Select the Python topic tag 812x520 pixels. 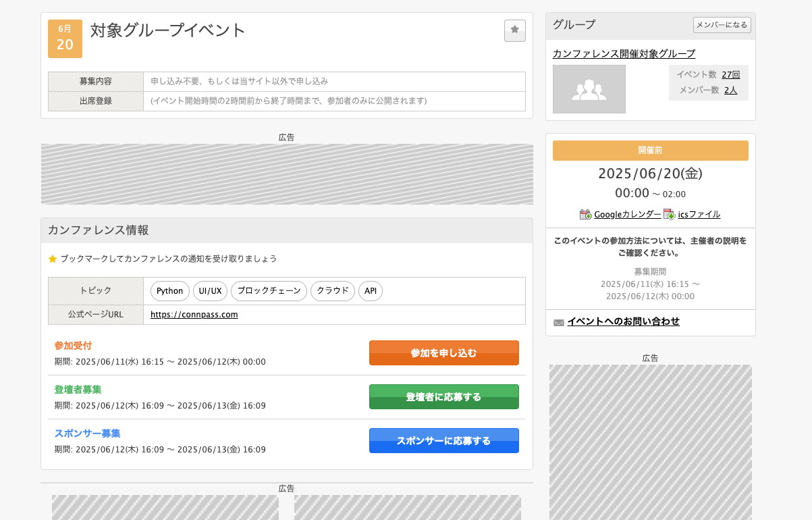pyautogui.click(x=169, y=291)
